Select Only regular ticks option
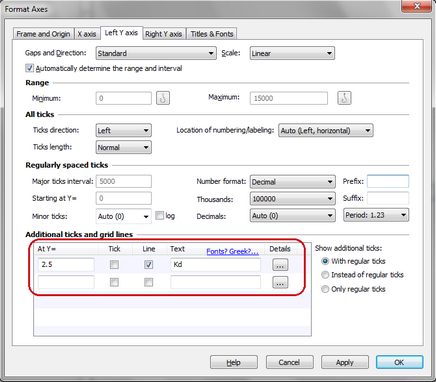Screen dimensions: 436x382 click(x=325, y=289)
